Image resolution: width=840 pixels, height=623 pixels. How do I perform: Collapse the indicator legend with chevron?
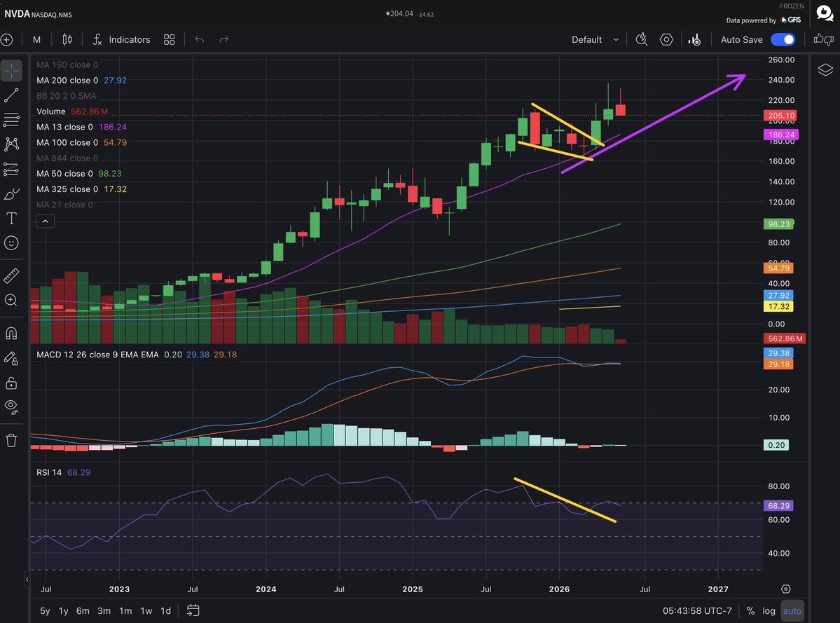(x=45, y=221)
